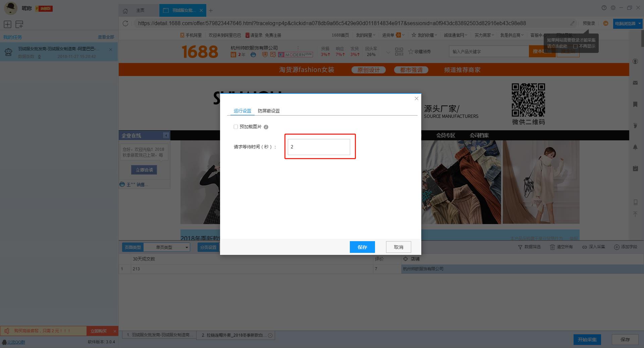The height and width of the screenshot is (348, 644).
Task: Select the 杭州帅欧服饰有限公司 table cell
Action: click(x=522, y=269)
